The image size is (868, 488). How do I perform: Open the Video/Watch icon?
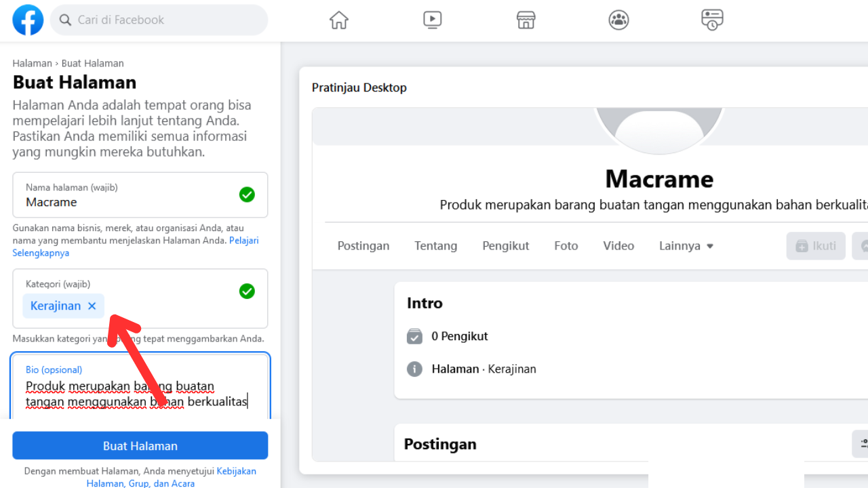point(433,20)
